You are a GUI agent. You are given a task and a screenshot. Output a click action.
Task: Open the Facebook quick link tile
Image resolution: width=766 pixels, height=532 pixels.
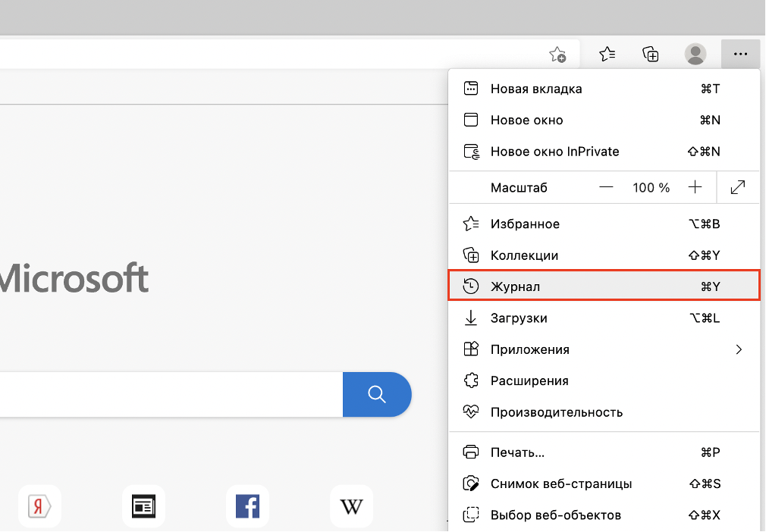(x=247, y=505)
